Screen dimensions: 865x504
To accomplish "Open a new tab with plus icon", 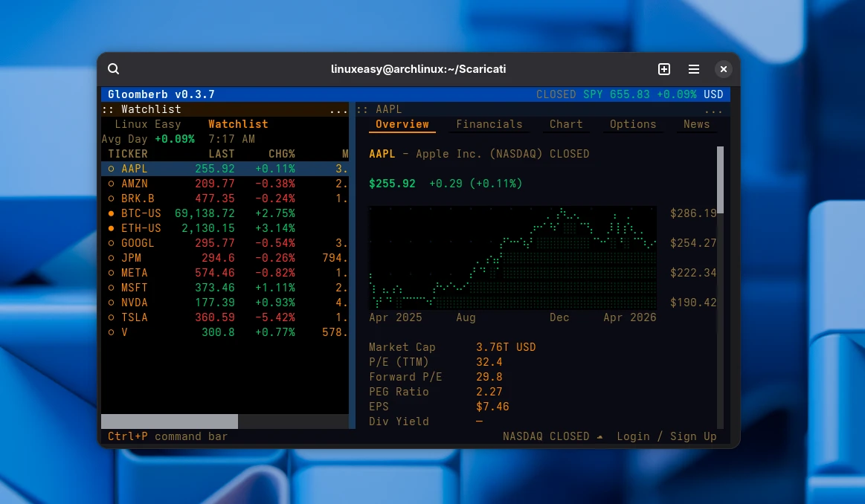I will click(x=664, y=69).
